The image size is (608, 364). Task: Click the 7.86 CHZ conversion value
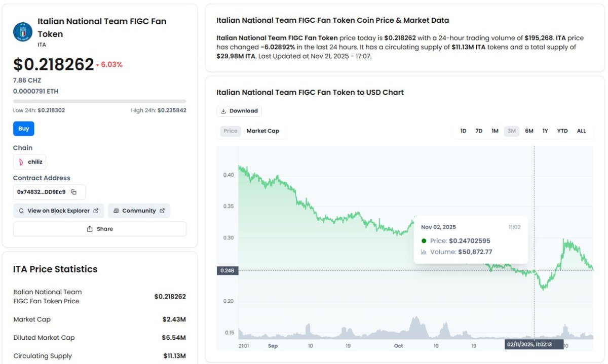[x=27, y=80]
